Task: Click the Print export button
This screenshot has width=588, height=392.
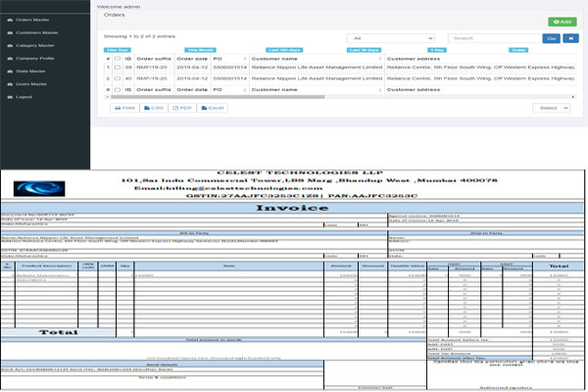Action: (x=124, y=108)
